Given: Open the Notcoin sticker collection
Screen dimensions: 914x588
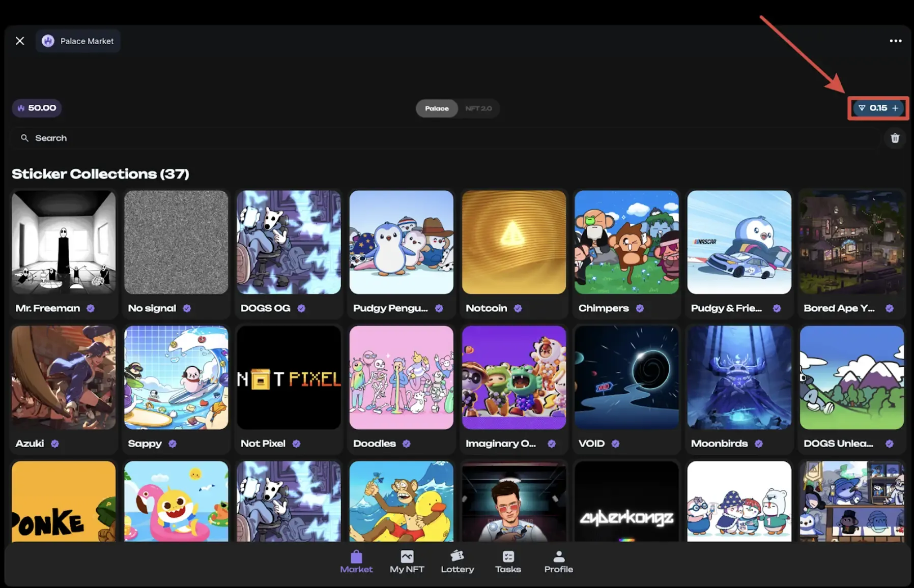Looking at the screenshot, I should (x=513, y=243).
